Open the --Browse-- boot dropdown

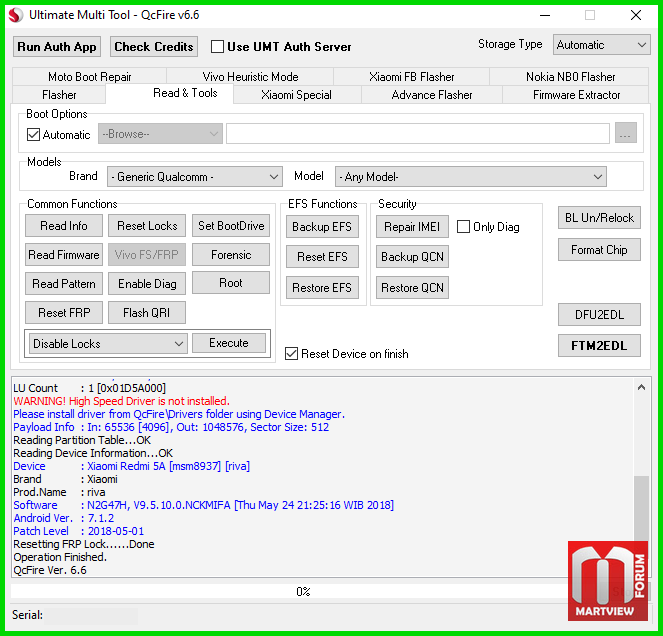tap(160, 134)
